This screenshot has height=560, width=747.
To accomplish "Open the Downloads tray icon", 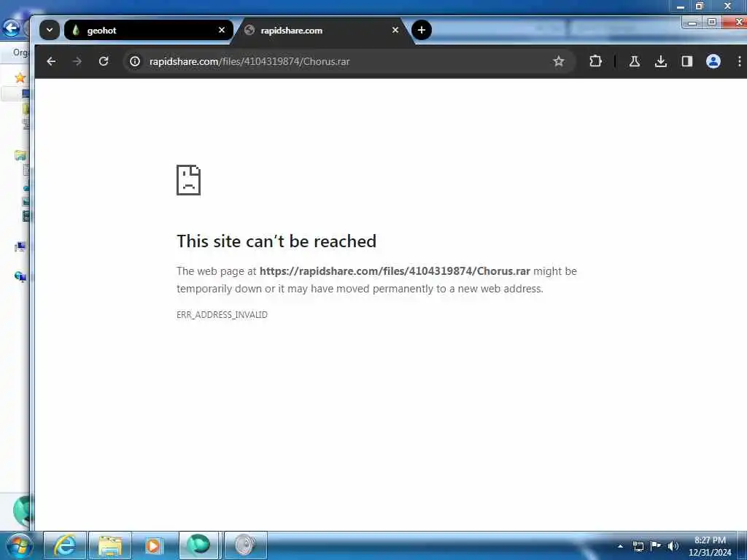I will click(x=660, y=61).
